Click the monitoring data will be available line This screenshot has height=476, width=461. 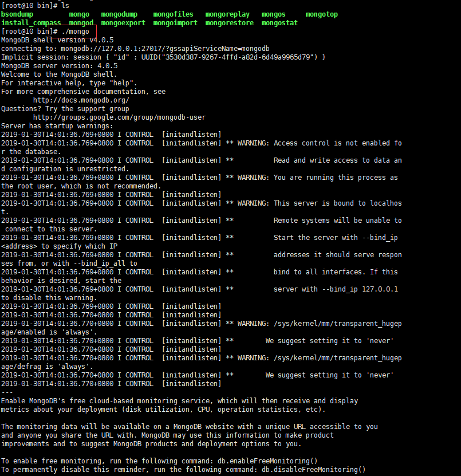(190, 427)
